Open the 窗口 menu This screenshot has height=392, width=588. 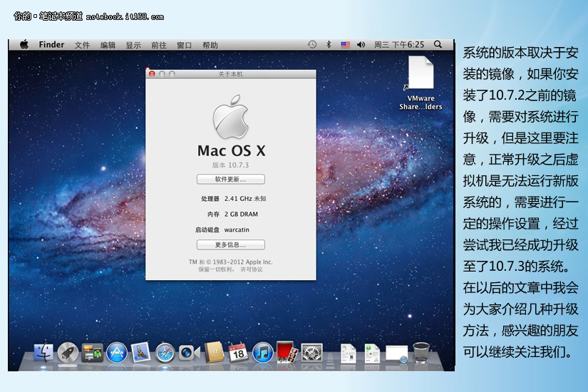coord(184,45)
